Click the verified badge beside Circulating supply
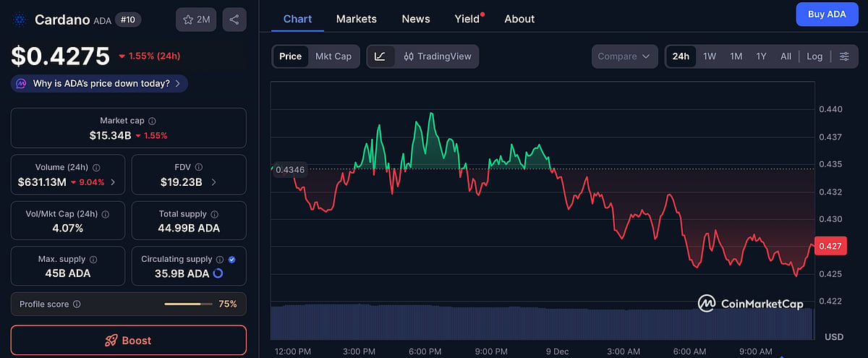The width and height of the screenshot is (868, 358). [231, 259]
